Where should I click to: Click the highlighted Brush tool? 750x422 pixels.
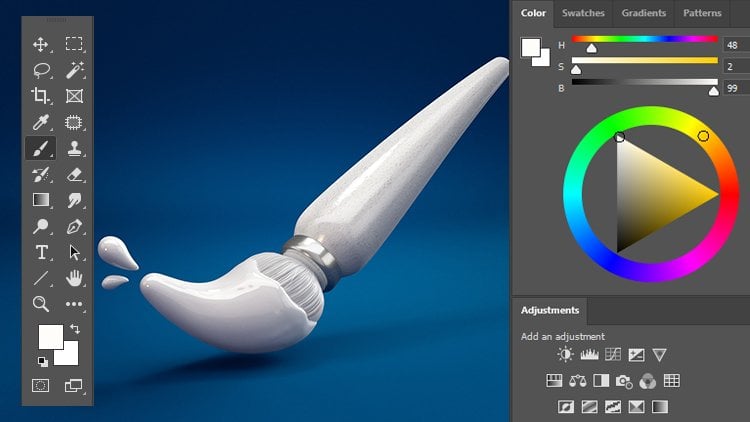click(x=41, y=148)
